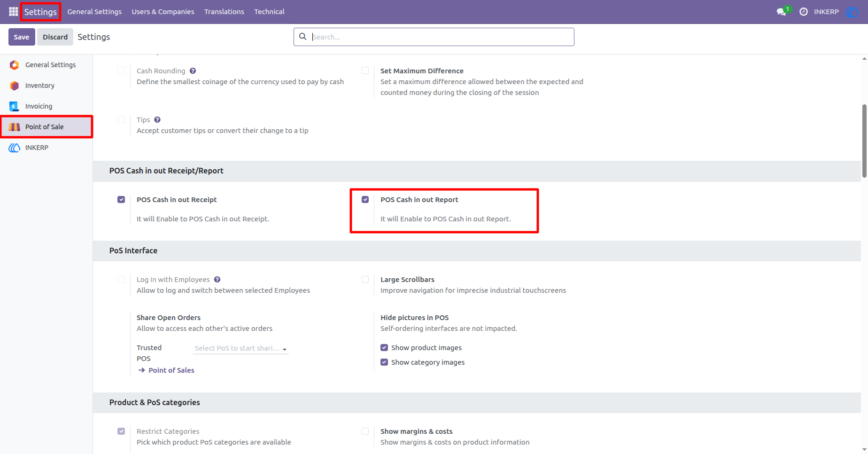The height and width of the screenshot is (454, 868).
Task: Click the INKERP sidebar icon
Action: click(x=15, y=148)
